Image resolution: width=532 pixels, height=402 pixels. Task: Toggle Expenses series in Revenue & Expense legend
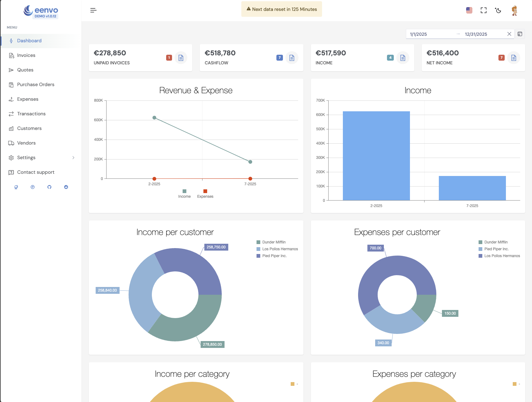click(205, 194)
